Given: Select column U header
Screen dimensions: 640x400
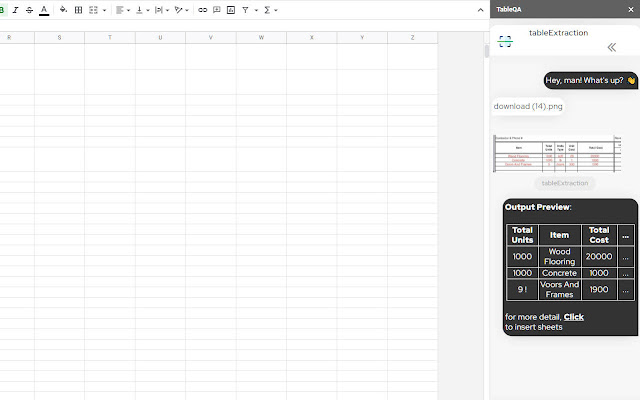Looking at the screenshot, I should pos(160,38).
